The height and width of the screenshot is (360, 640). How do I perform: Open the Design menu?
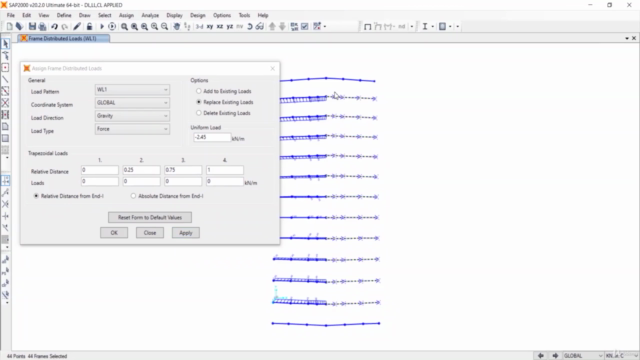tap(198, 15)
